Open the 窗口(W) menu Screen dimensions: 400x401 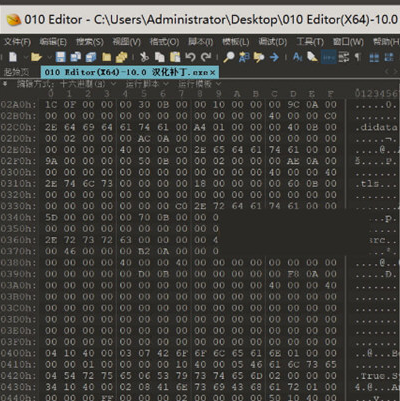[x=348, y=42]
